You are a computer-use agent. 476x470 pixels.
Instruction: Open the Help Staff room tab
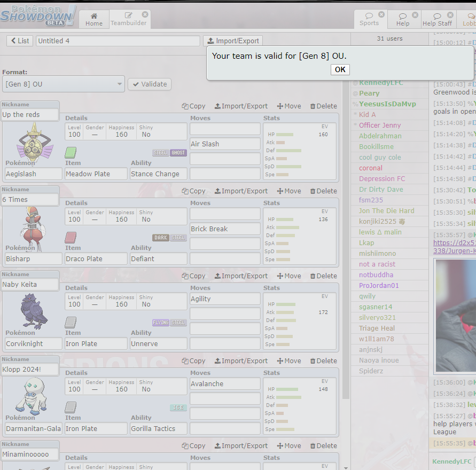click(x=439, y=19)
